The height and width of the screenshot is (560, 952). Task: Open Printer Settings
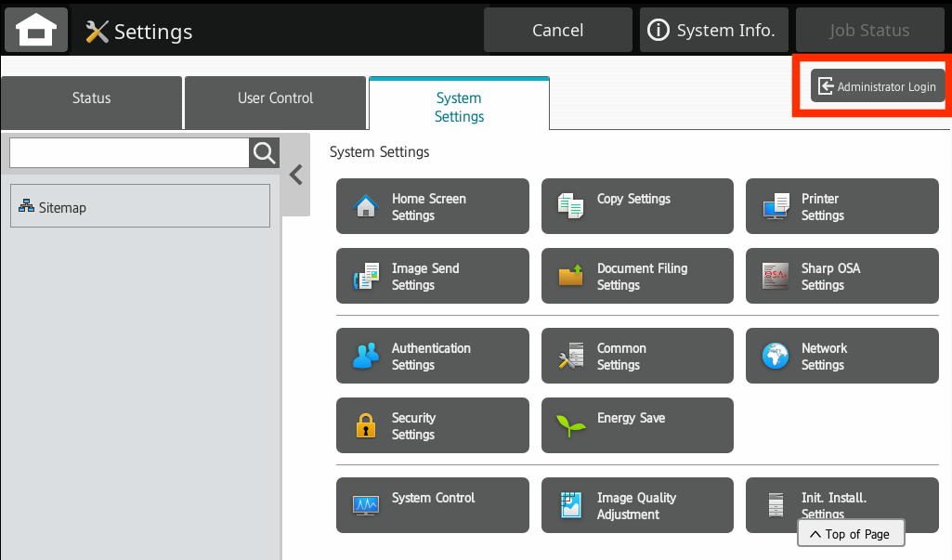(x=841, y=206)
